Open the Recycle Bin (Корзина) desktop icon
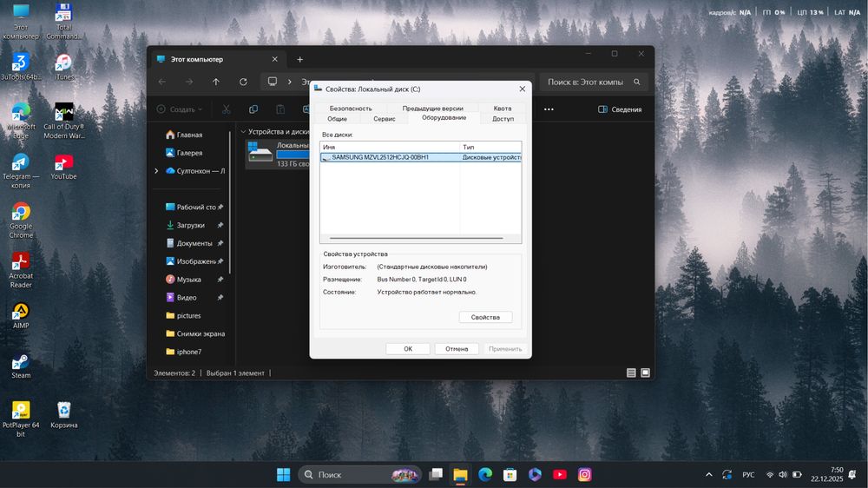 pos(63,411)
